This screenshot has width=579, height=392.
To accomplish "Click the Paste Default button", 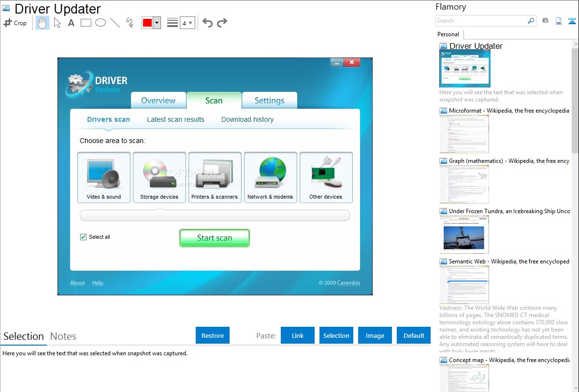I will pos(414,335).
